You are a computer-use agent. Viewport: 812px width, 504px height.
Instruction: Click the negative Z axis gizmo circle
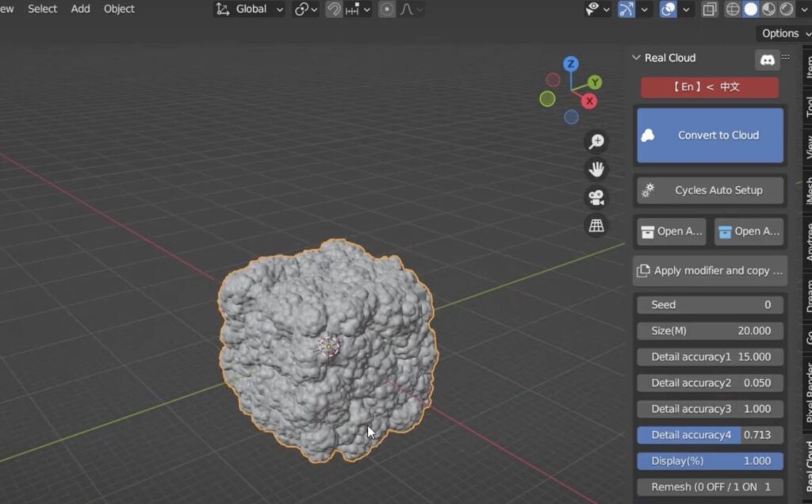tap(571, 117)
